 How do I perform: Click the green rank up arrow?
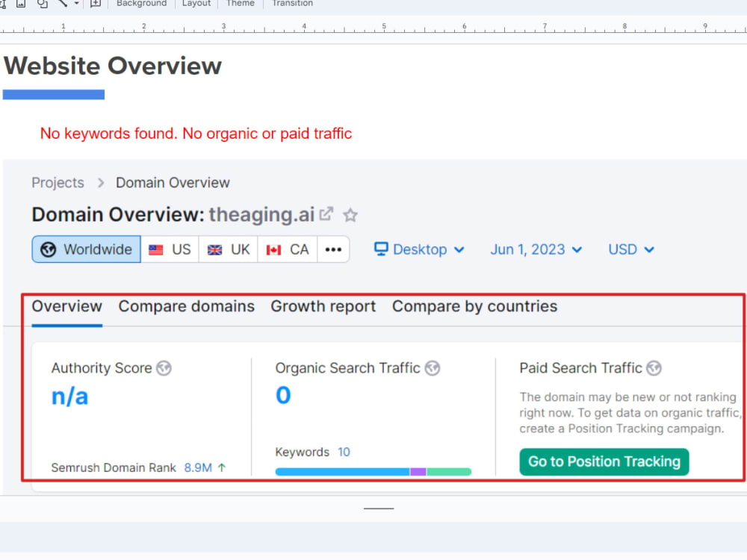tap(222, 467)
